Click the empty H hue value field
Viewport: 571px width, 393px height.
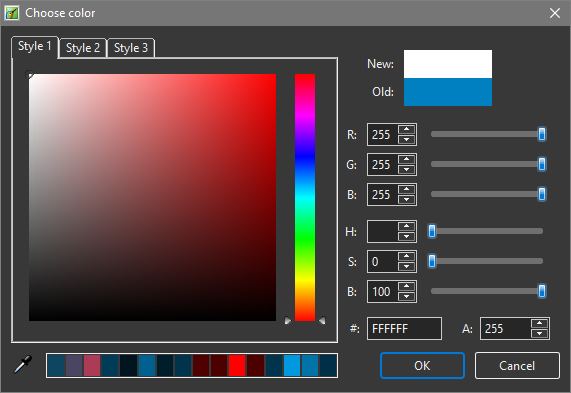point(382,231)
